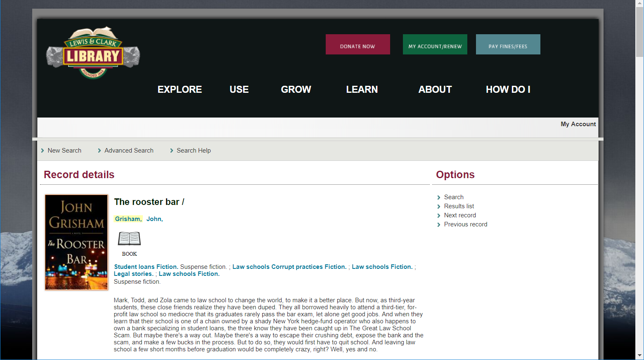This screenshot has width=644, height=360.
Task: Click the My Account link
Action: (578, 124)
